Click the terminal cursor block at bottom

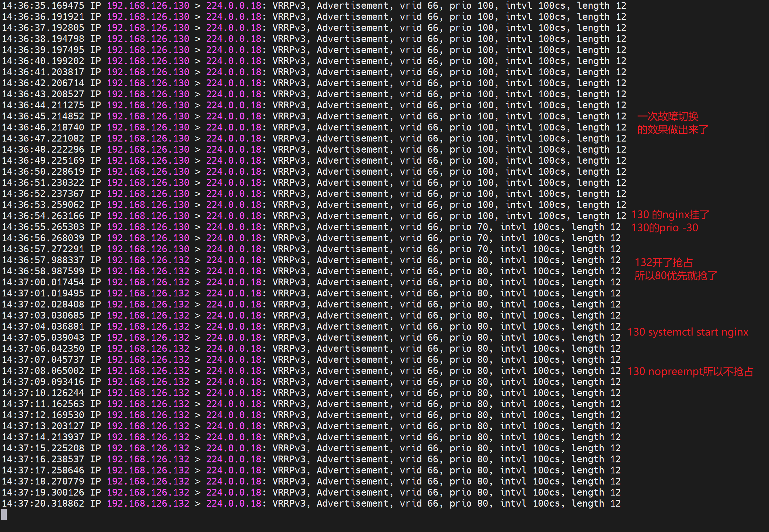[x=4, y=514]
